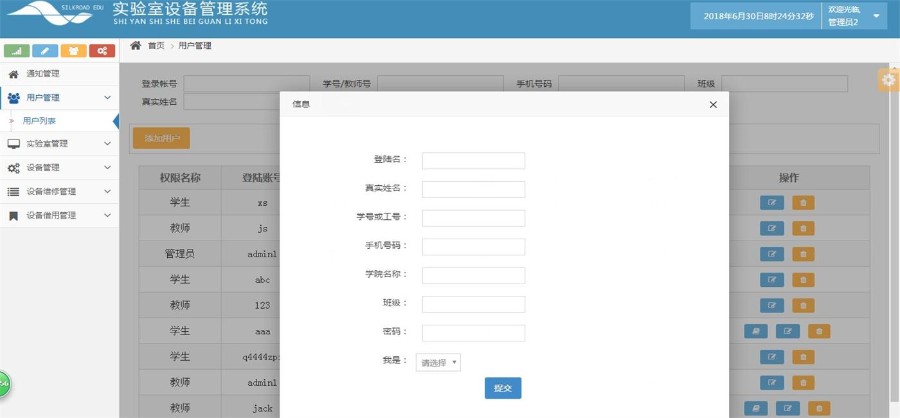Click blue book icon in jack row

click(x=755, y=408)
